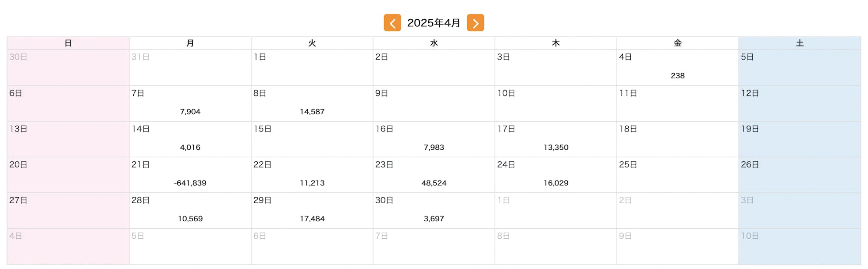Click the 7,904 amount on 7日
Image resolution: width=868 pixels, height=269 pixels.
[x=190, y=112]
